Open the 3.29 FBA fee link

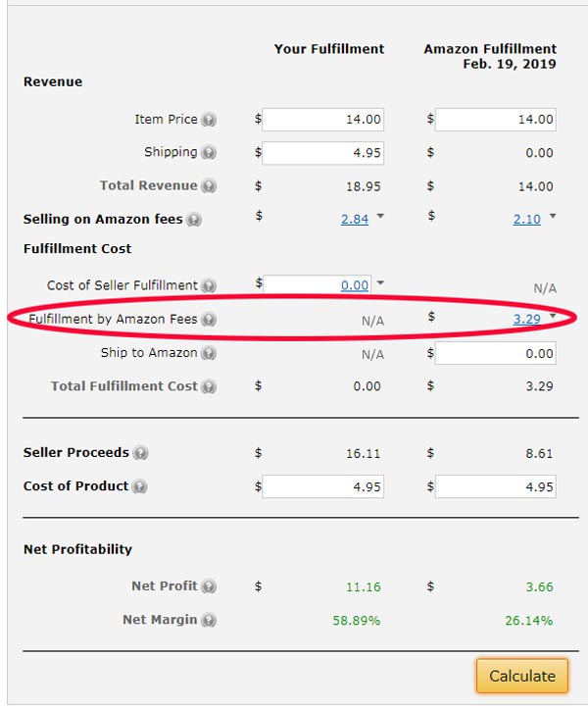pyautogui.click(x=526, y=320)
